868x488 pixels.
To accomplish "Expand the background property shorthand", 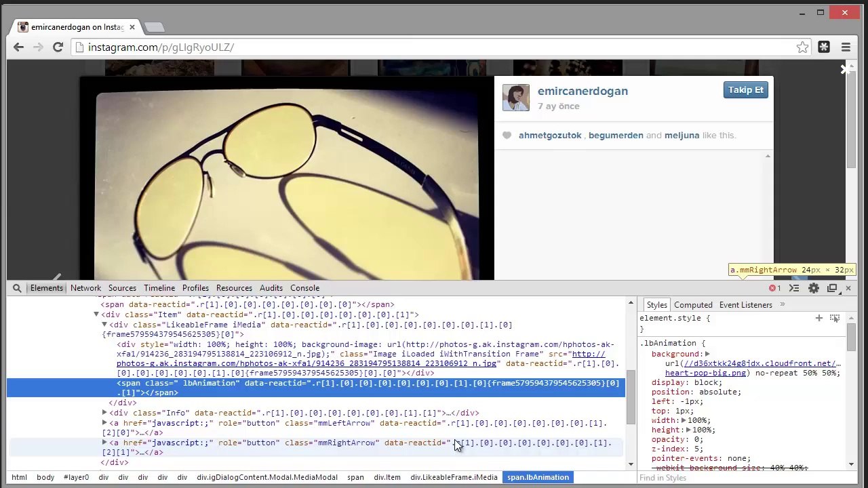I will [707, 354].
